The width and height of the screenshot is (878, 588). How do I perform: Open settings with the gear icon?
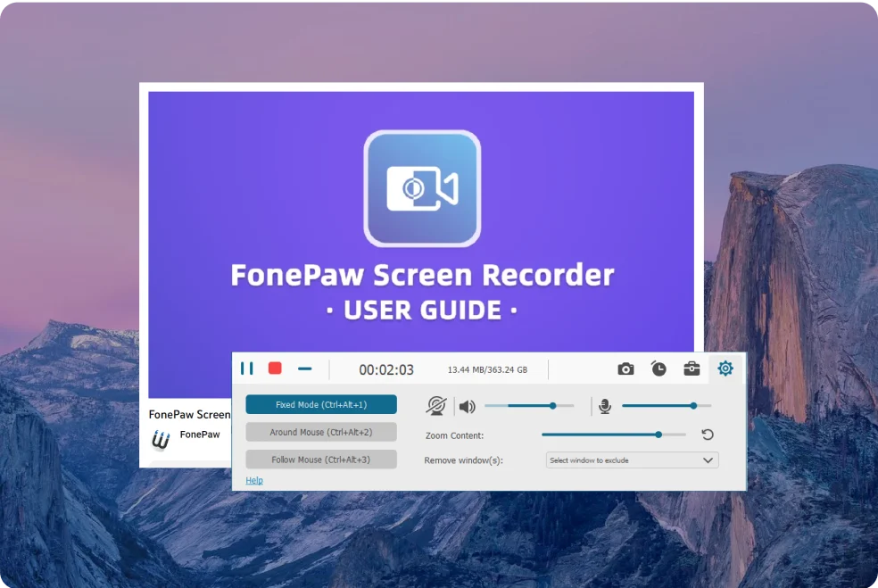click(725, 369)
